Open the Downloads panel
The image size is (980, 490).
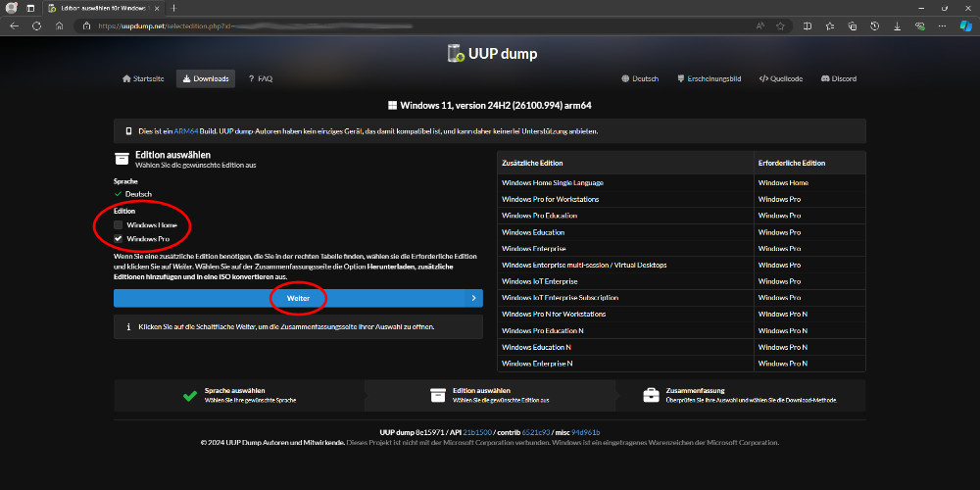pyautogui.click(x=898, y=26)
